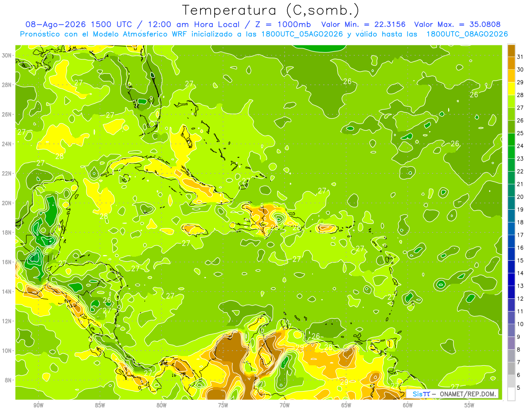Click the 60W longitude axis label

pos(408,405)
